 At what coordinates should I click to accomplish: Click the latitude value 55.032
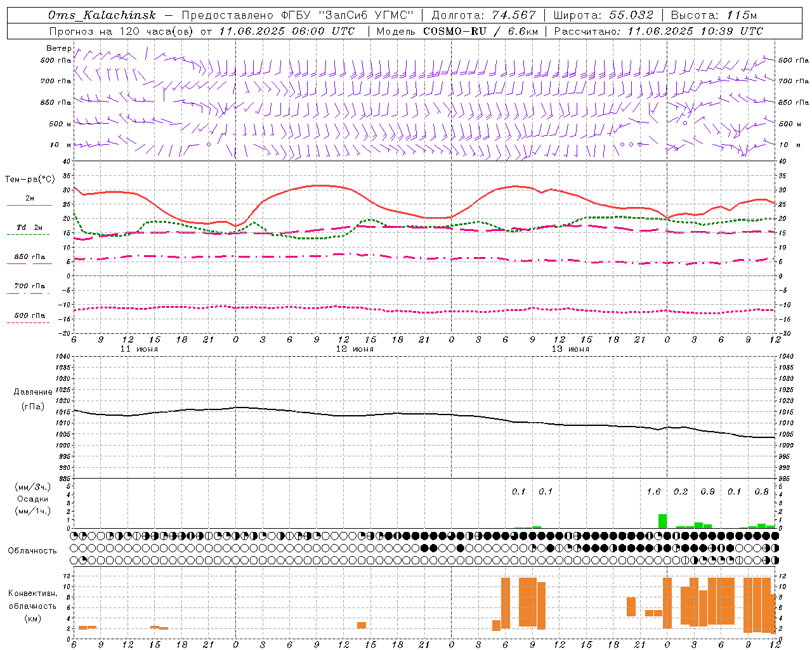[x=631, y=15]
